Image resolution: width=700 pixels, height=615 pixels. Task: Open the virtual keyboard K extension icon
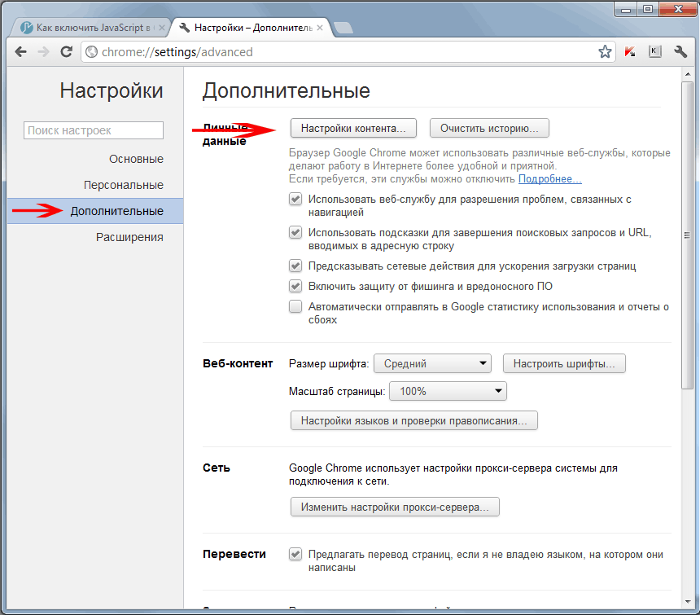(654, 52)
